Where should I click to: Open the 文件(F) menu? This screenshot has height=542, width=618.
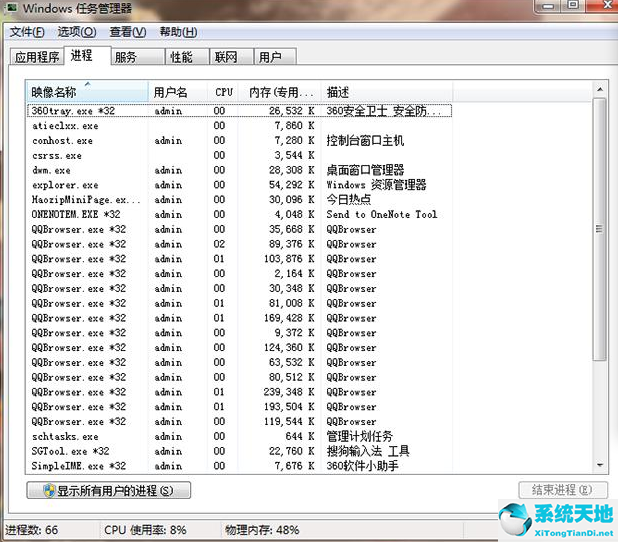tap(27, 32)
